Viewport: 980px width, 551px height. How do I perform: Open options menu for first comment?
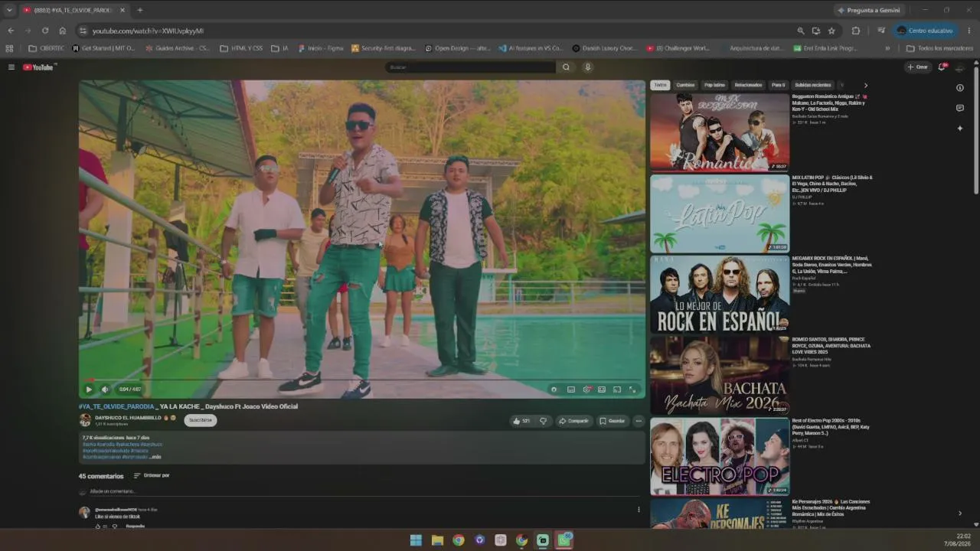(x=639, y=510)
